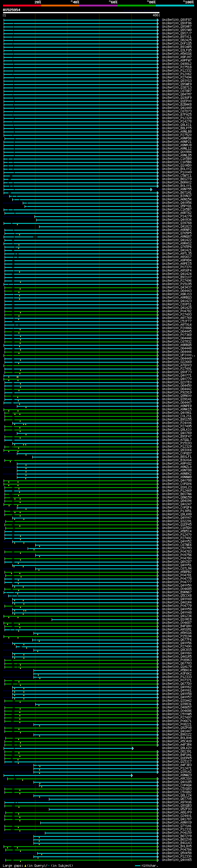Click the yellow gap triangle in the legend

[x=25, y=865]
